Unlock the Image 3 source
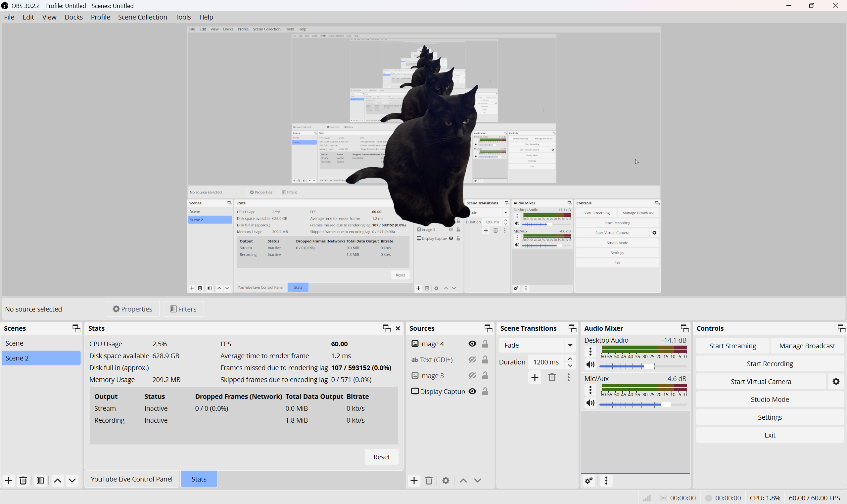This screenshot has height=504, width=847. tap(485, 375)
